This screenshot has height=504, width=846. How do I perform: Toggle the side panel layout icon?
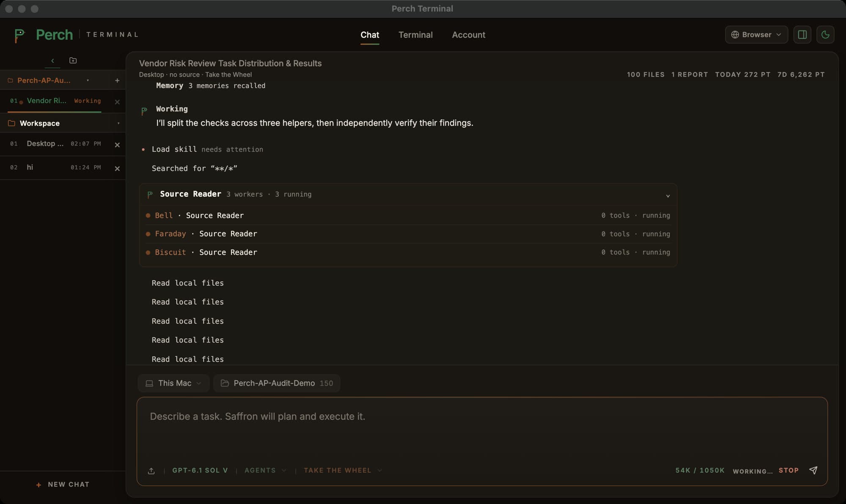802,35
